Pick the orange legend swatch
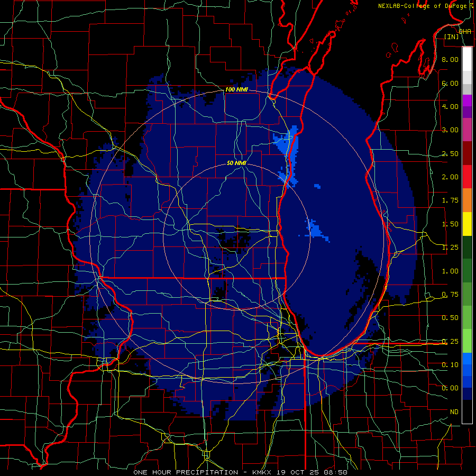 click(x=467, y=200)
